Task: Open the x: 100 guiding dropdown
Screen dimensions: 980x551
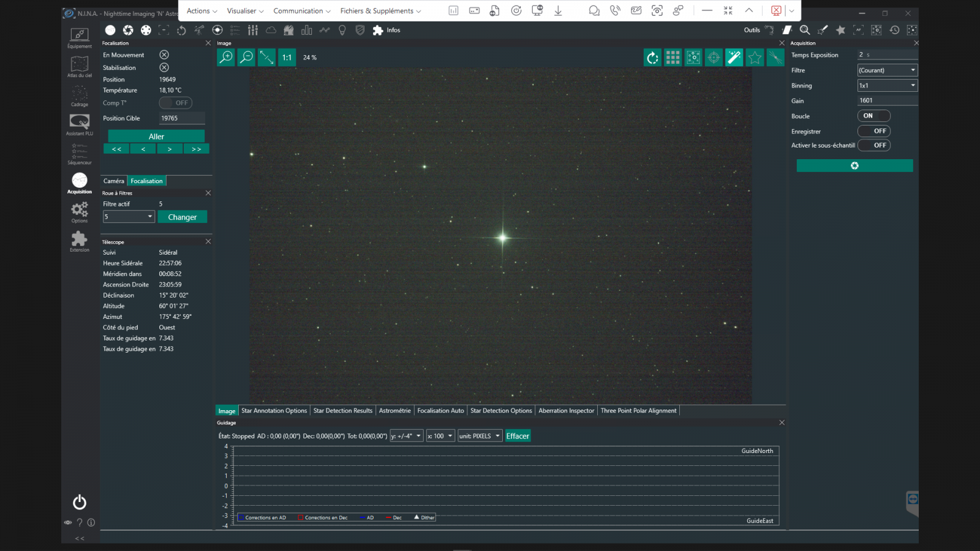Action: tap(440, 436)
